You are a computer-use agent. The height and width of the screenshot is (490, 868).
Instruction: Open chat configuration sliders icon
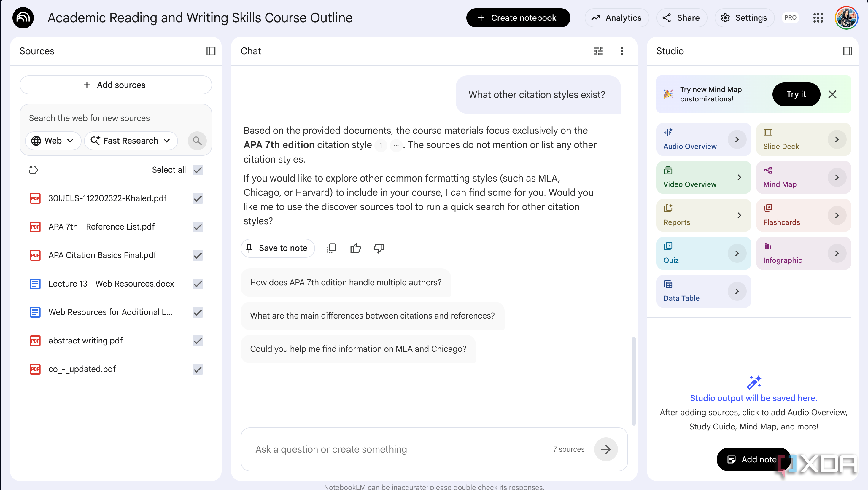pos(598,51)
